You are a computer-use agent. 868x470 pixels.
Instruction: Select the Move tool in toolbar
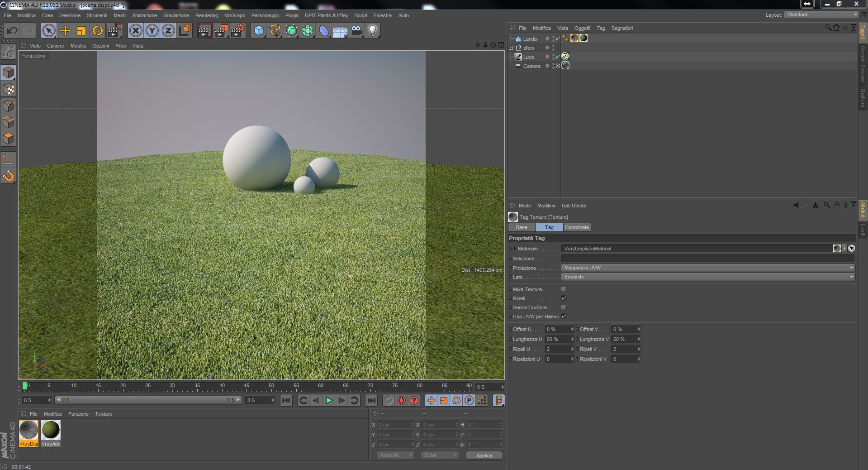point(65,31)
